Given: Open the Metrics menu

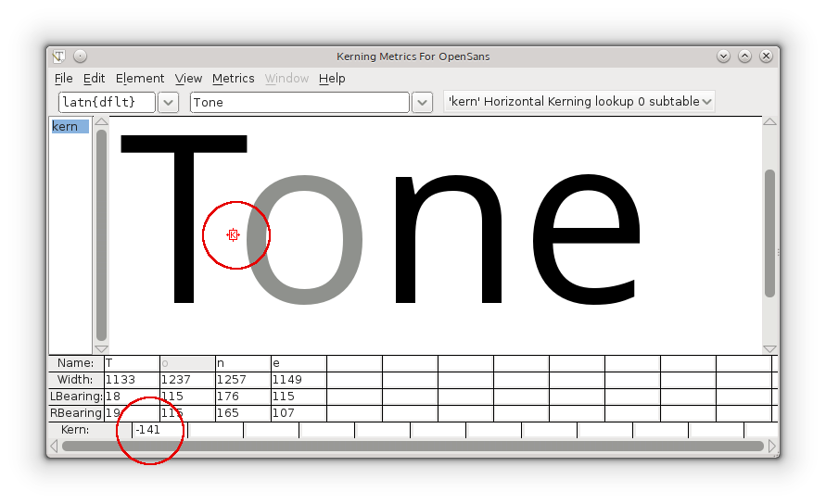Looking at the screenshot, I should click(x=233, y=79).
